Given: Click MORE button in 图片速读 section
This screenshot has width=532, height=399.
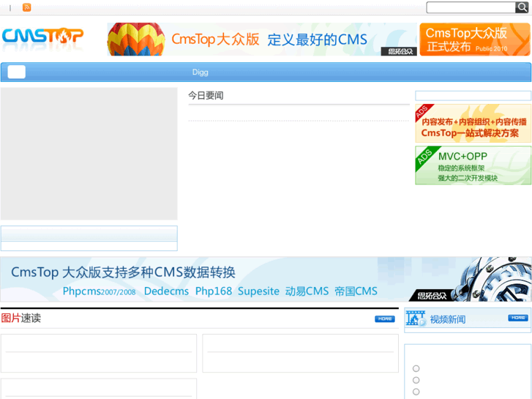Looking at the screenshot, I should [385, 319].
